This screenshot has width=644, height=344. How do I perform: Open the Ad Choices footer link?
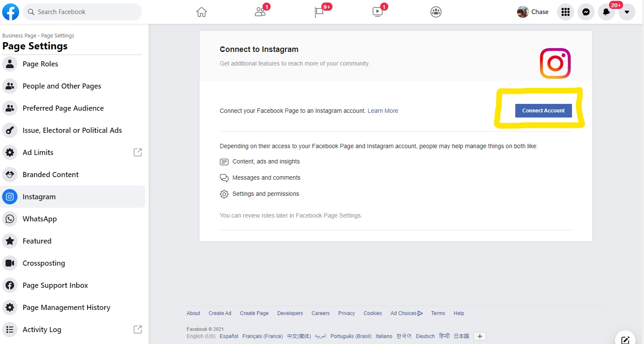coord(407,313)
